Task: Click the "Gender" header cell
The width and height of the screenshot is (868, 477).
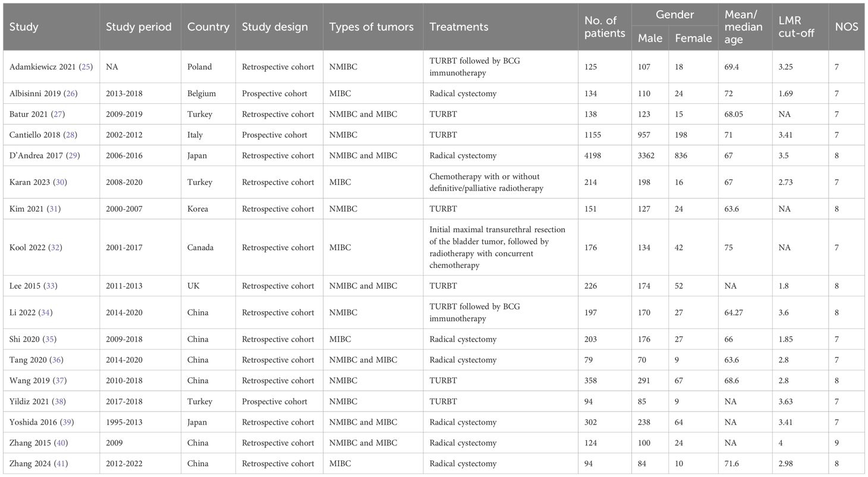Action: tap(674, 14)
